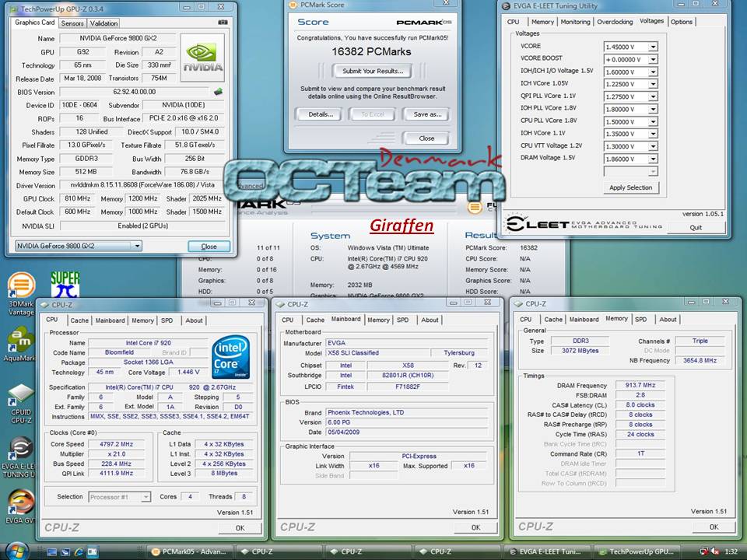The width and height of the screenshot is (747, 560).
Task: Click the Save as button in PCMark Score
Action: 427,114
